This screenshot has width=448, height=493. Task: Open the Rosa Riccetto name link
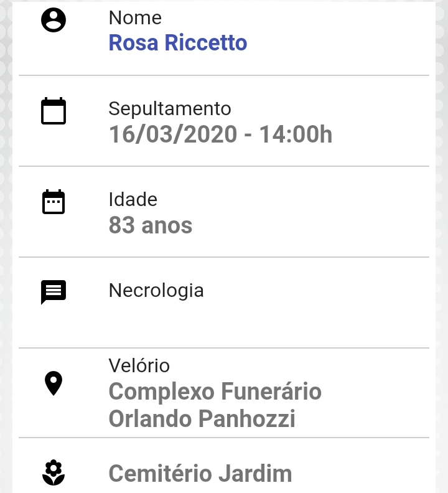[178, 42]
